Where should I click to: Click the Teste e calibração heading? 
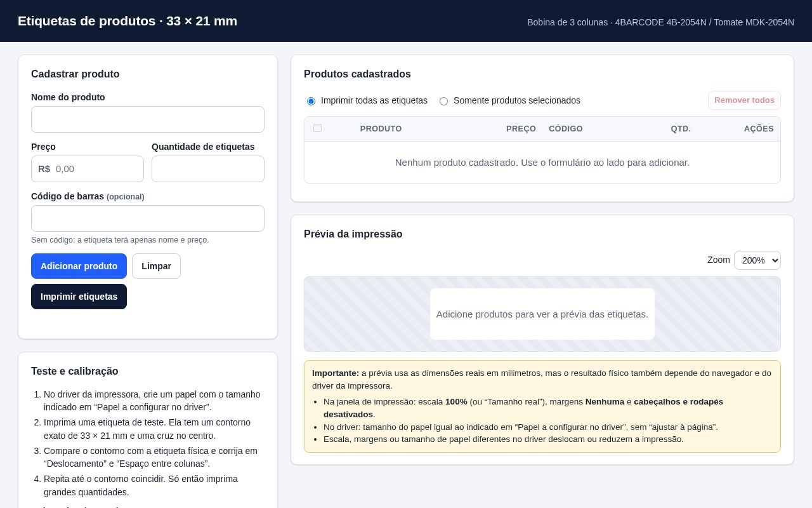[75, 371]
